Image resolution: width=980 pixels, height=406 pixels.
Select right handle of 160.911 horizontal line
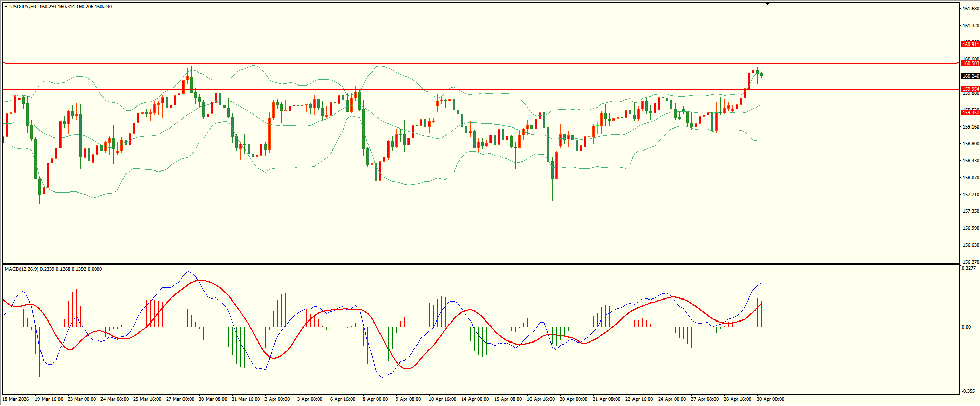point(958,45)
